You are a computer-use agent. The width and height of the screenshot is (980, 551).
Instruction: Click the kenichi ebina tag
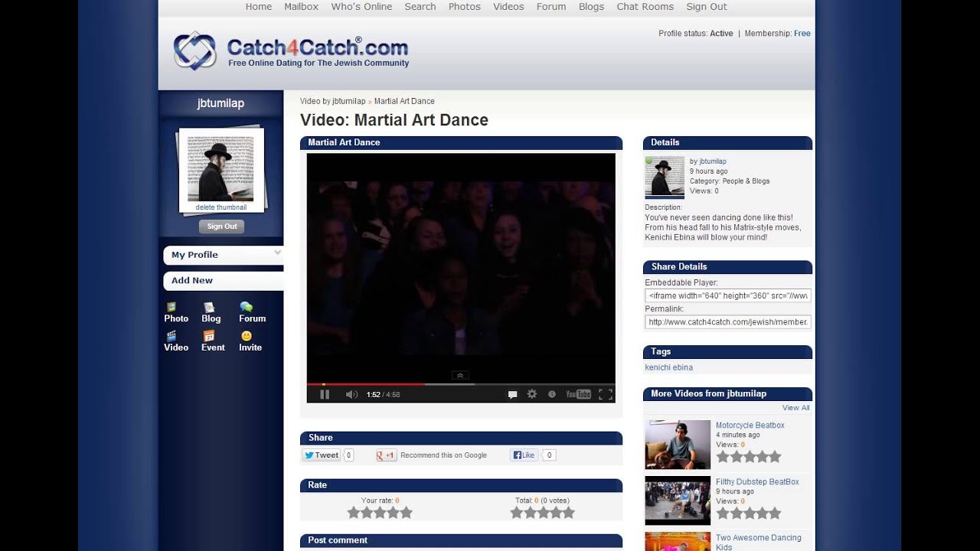[669, 367]
